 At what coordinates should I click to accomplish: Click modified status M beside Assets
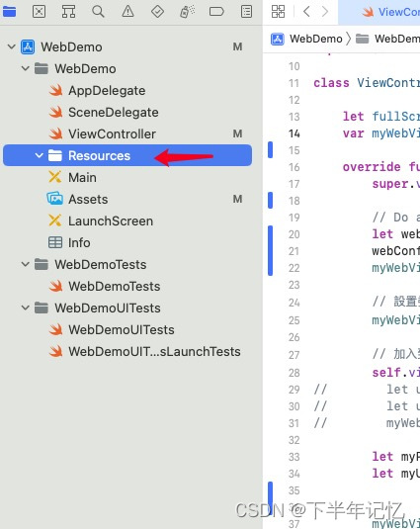click(x=237, y=199)
